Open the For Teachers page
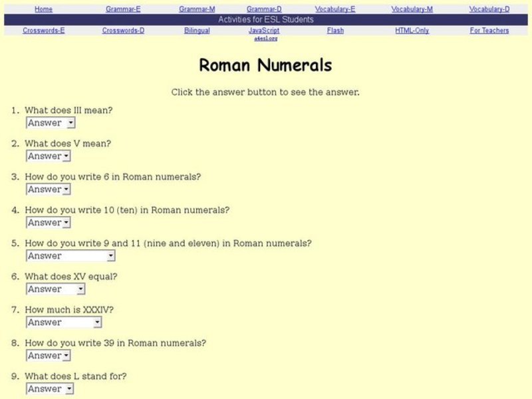The image size is (532, 399). [489, 31]
